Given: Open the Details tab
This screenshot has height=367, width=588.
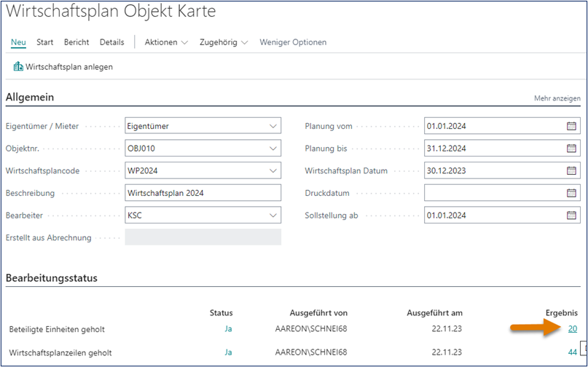Looking at the screenshot, I should point(111,42).
